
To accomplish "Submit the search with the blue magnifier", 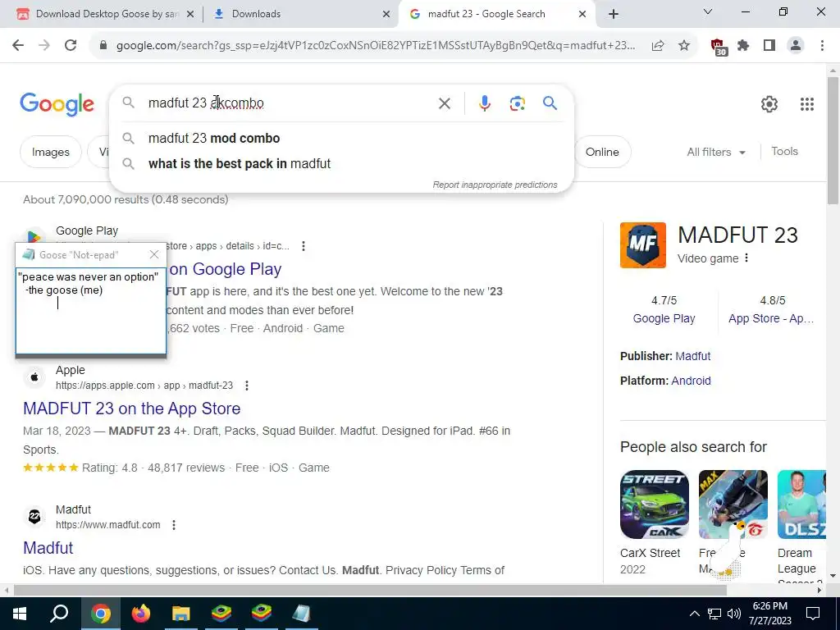I will click(x=550, y=103).
